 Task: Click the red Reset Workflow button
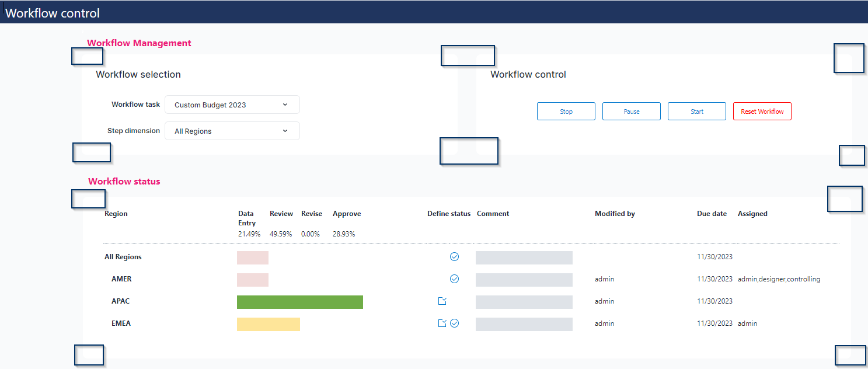(762, 112)
